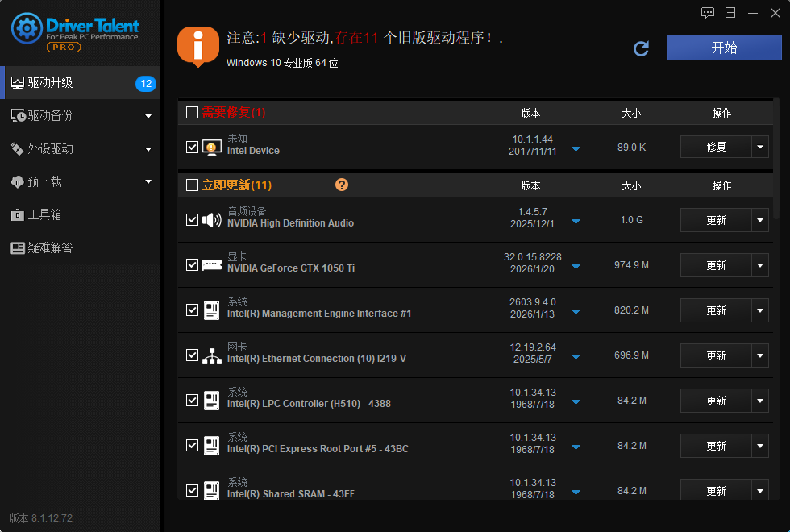Click the driver backup icon in sidebar

pyautogui.click(x=18, y=116)
